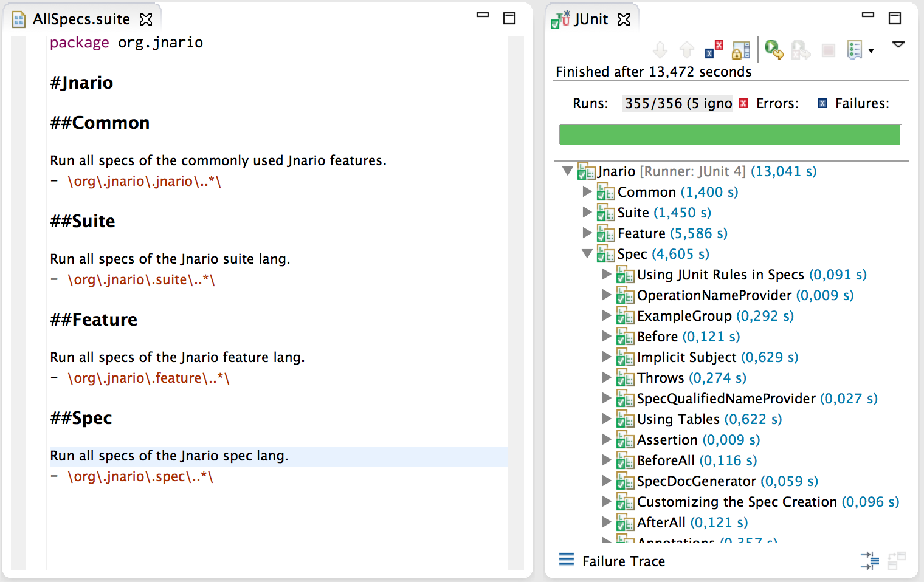Click the AllSpecs.suite file icon
Screen dimensions: 924x582
click(19, 19)
